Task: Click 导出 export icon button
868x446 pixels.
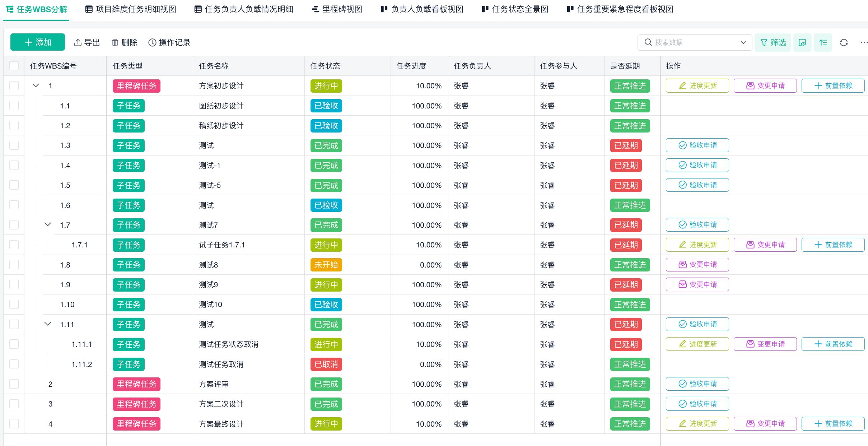Action: point(87,42)
